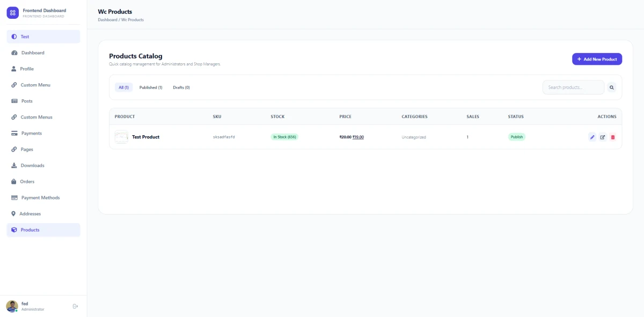Click the PRODUCT column header
644x317 pixels.
click(125, 116)
